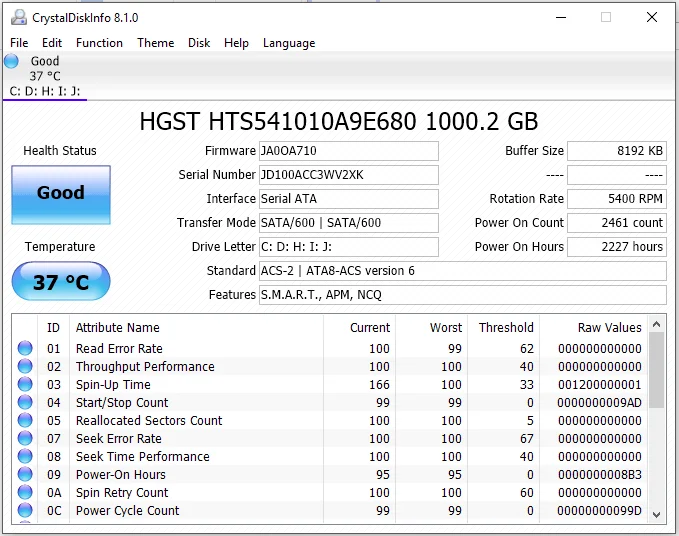
Task: Click the Transfer Mode field SATA/600
Action: click(x=349, y=223)
